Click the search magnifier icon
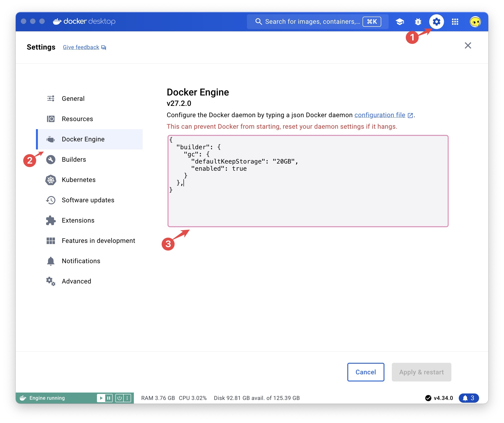This screenshot has height=423, width=504. click(x=258, y=22)
